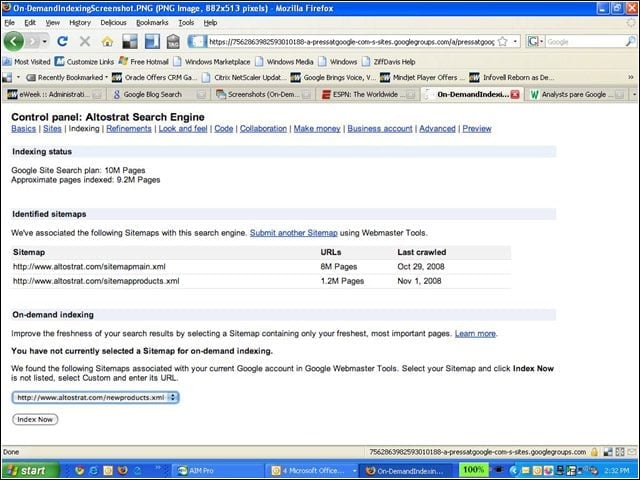
Task: Click the Basics link
Action: point(24,129)
